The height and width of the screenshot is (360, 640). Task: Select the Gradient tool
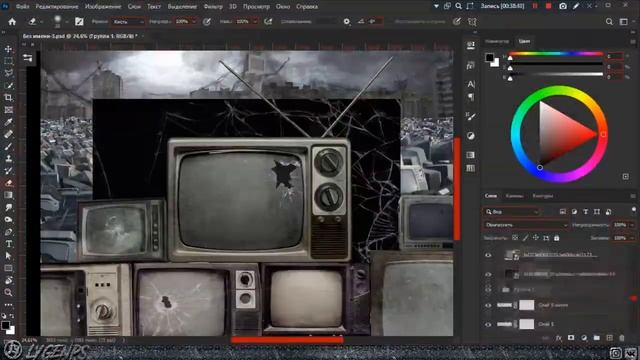[8, 195]
